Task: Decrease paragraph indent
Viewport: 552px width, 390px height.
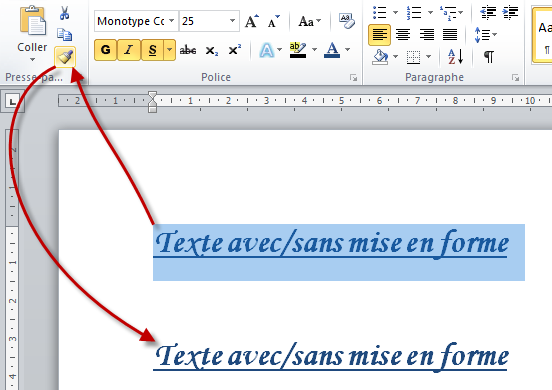Action: coord(488,12)
